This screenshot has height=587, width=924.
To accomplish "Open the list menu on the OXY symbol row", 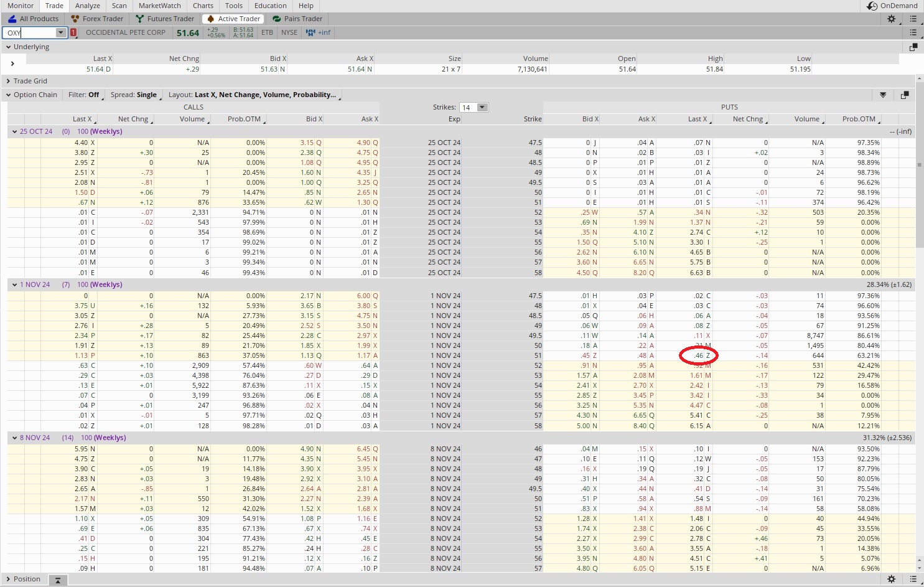I will coord(913,32).
